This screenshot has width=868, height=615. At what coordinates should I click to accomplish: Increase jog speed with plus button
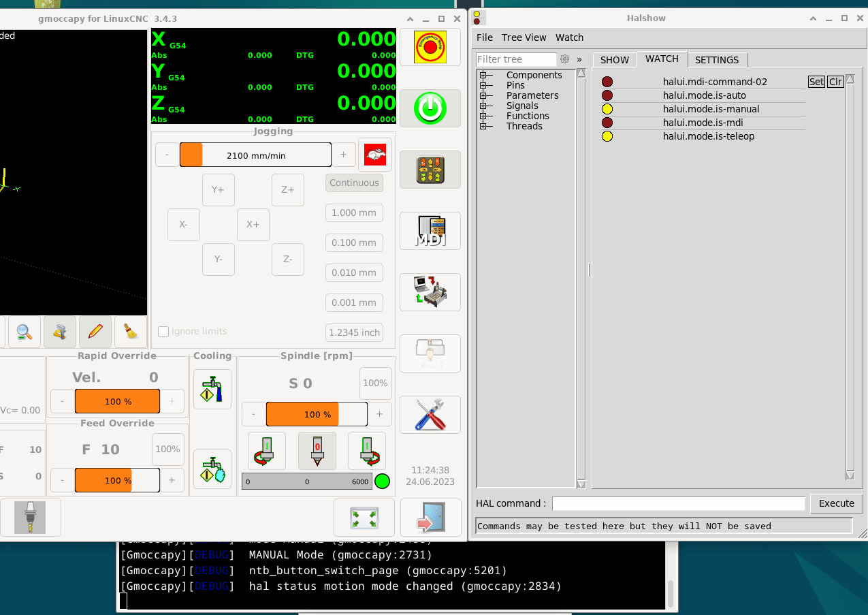click(x=344, y=155)
